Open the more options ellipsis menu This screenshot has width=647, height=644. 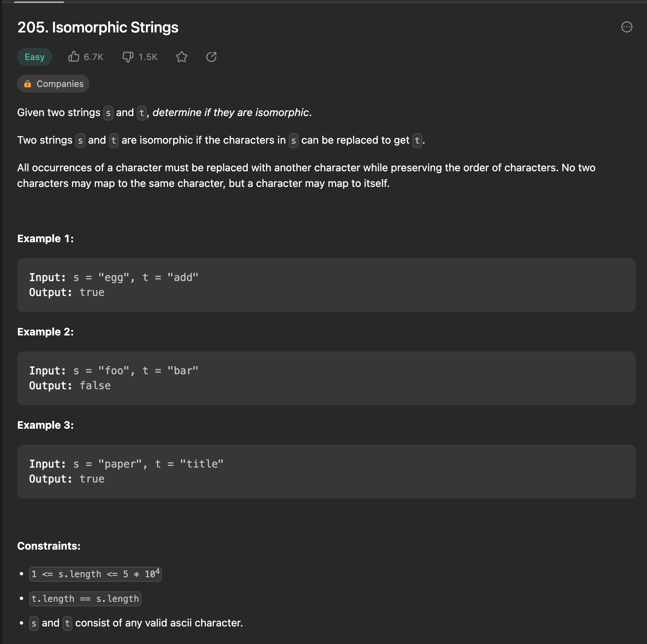coord(627,27)
